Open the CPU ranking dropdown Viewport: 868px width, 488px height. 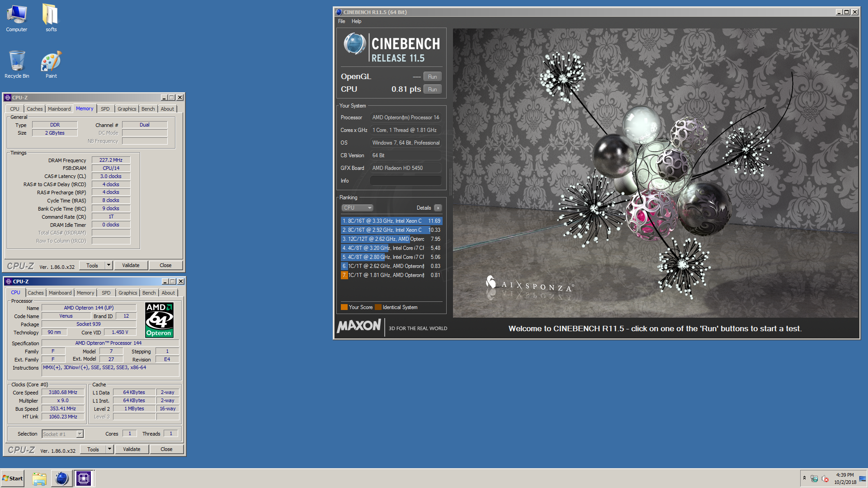[357, 208]
